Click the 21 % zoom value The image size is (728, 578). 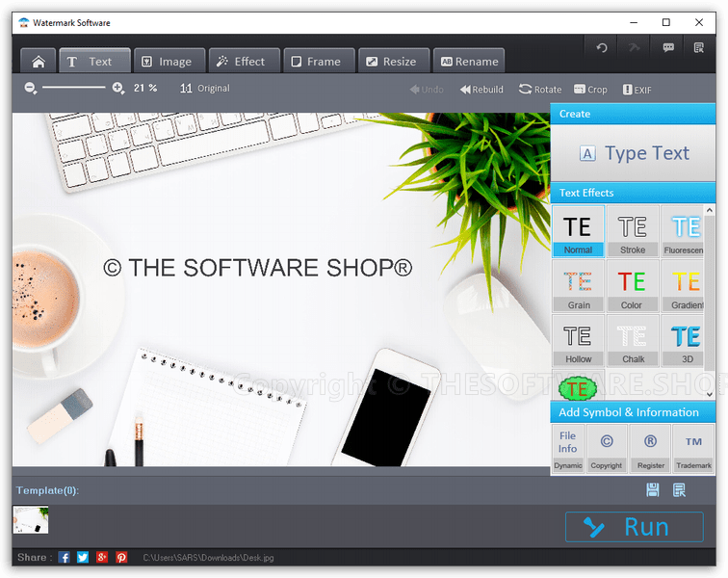(x=145, y=88)
